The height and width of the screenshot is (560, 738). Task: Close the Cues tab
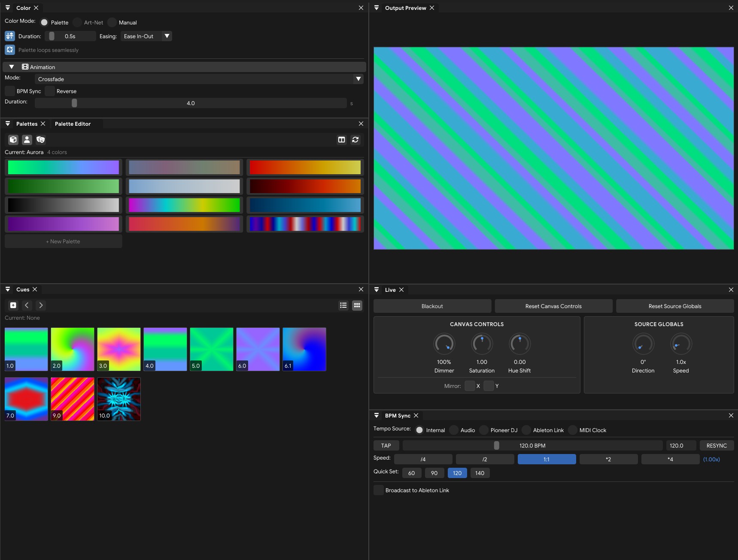[x=35, y=289]
